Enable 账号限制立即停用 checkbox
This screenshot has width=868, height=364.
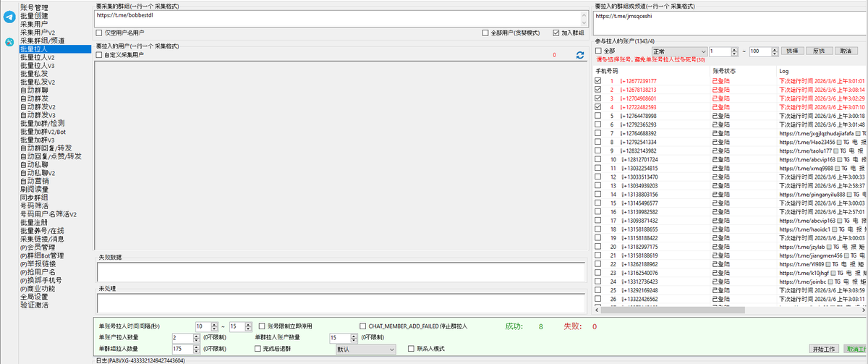click(x=262, y=326)
